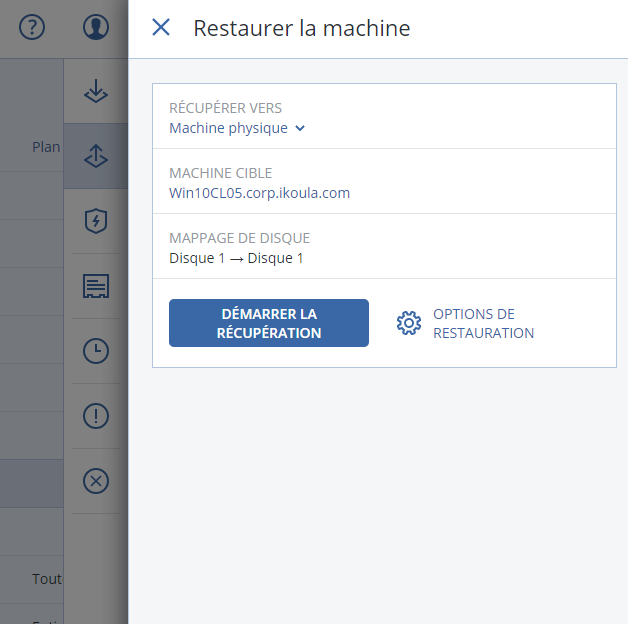Click the MACHINE CIBLE label
This screenshot has height=624, width=628.
[x=221, y=173]
